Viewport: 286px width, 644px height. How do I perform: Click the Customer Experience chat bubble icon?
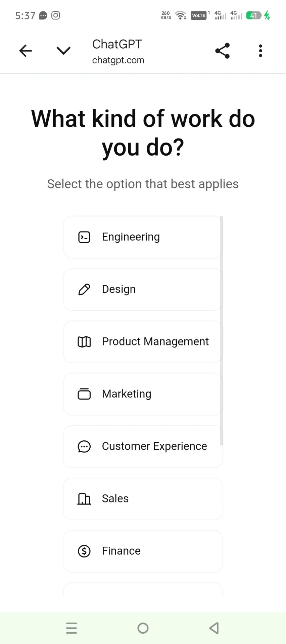84,446
